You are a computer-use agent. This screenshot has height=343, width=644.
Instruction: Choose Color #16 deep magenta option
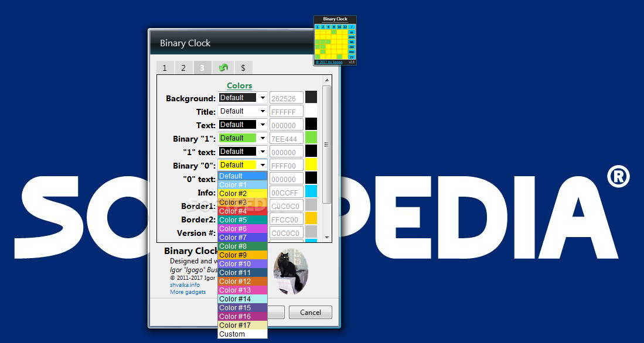(x=243, y=316)
